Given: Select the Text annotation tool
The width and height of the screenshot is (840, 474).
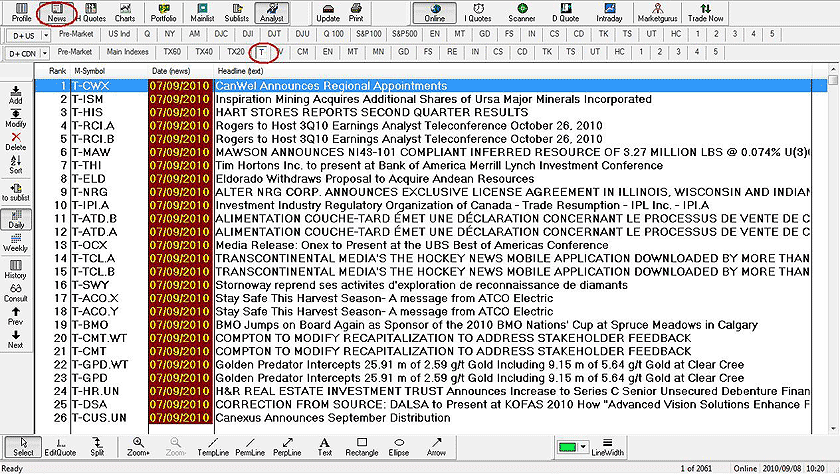Looking at the screenshot, I should pos(325,447).
